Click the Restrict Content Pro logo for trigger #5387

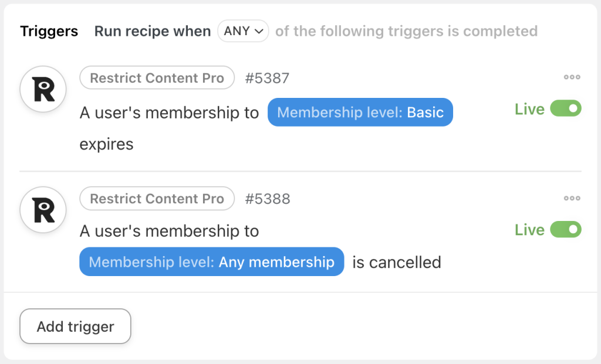[x=42, y=89]
